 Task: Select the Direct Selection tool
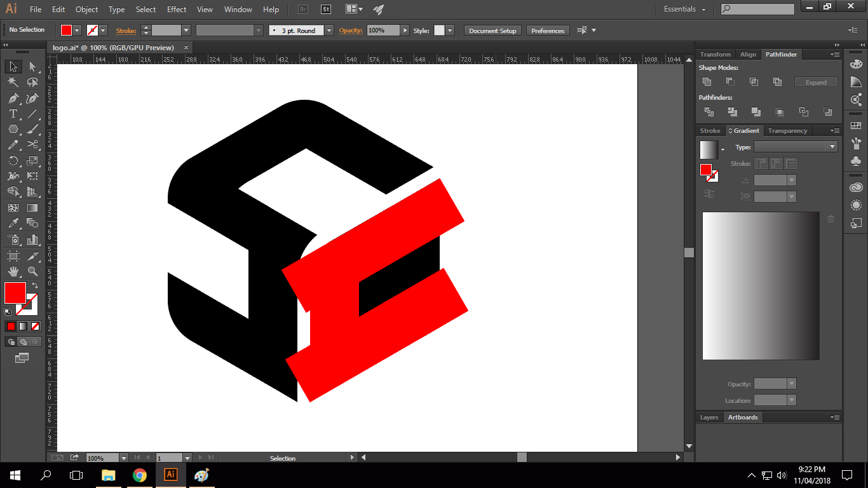(32, 67)
